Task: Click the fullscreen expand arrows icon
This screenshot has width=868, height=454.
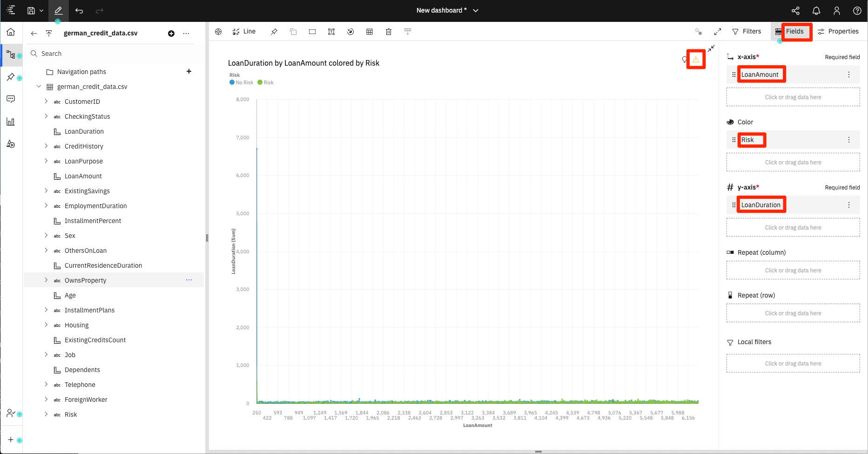Action: [718, 32]
